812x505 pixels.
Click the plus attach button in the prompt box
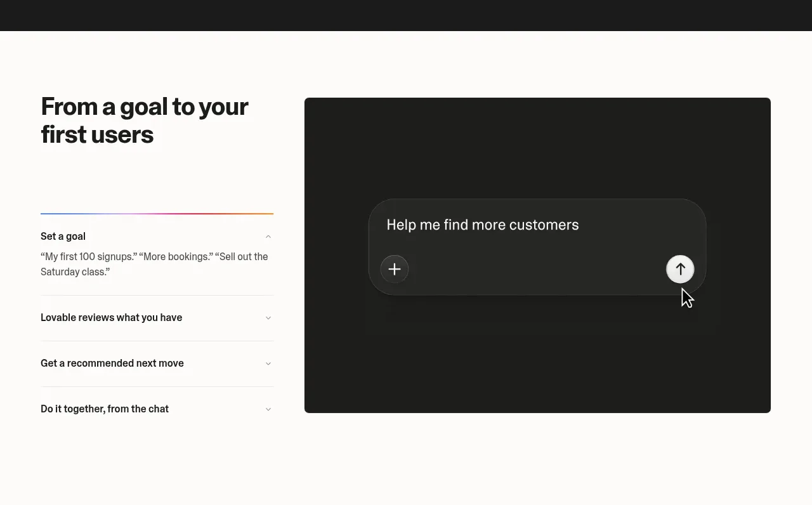pos(395,269)
